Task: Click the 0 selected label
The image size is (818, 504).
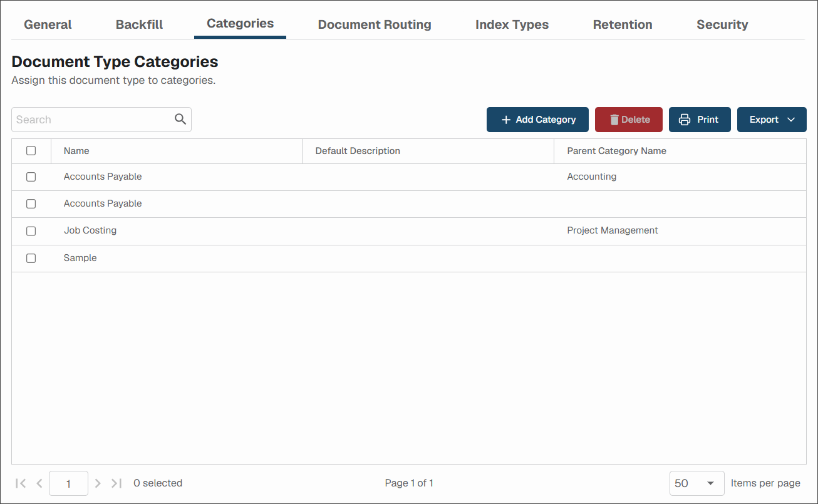Action: 158,483
